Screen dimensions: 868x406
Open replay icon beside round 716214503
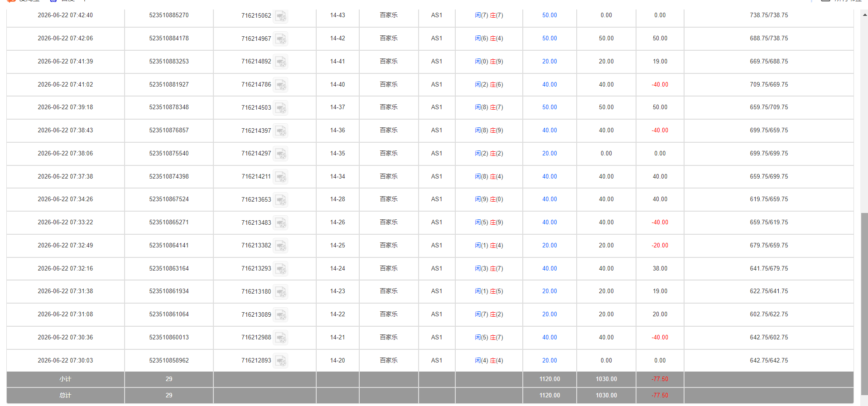point(281,108)
